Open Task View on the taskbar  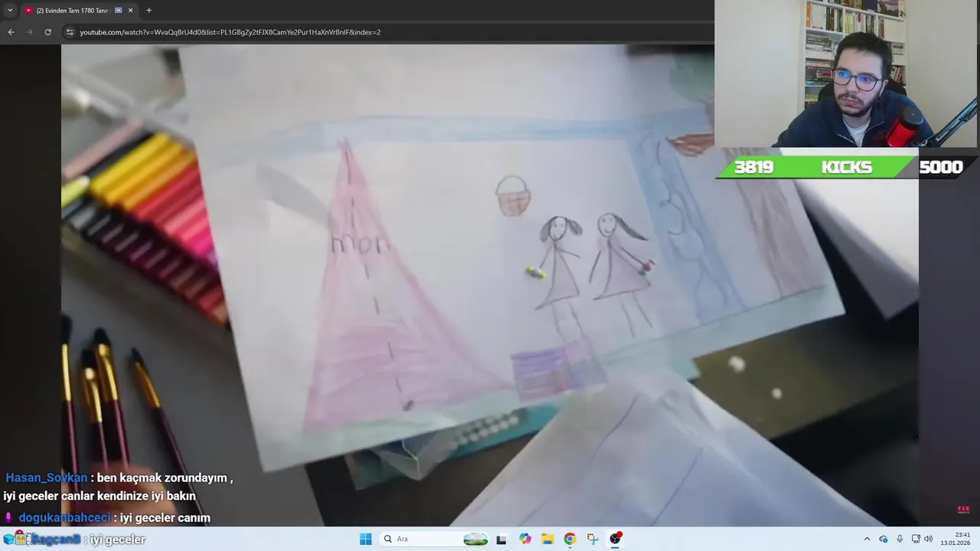(x=501, y=539)
